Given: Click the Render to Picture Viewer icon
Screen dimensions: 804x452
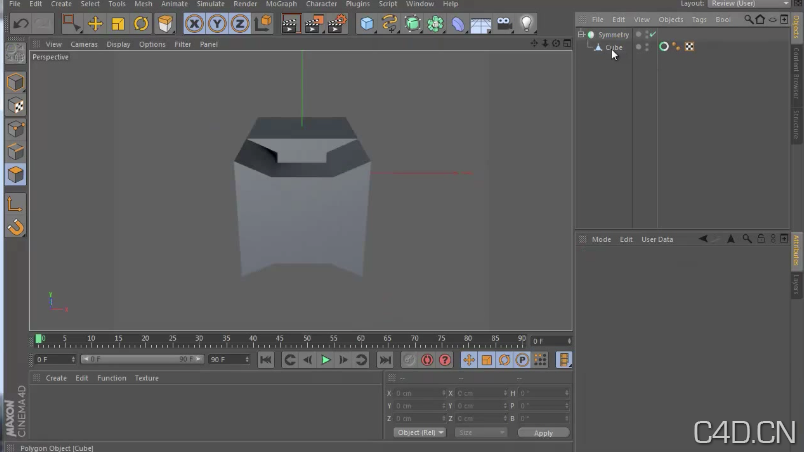Looking at the screenshot, I should (314, 24).
